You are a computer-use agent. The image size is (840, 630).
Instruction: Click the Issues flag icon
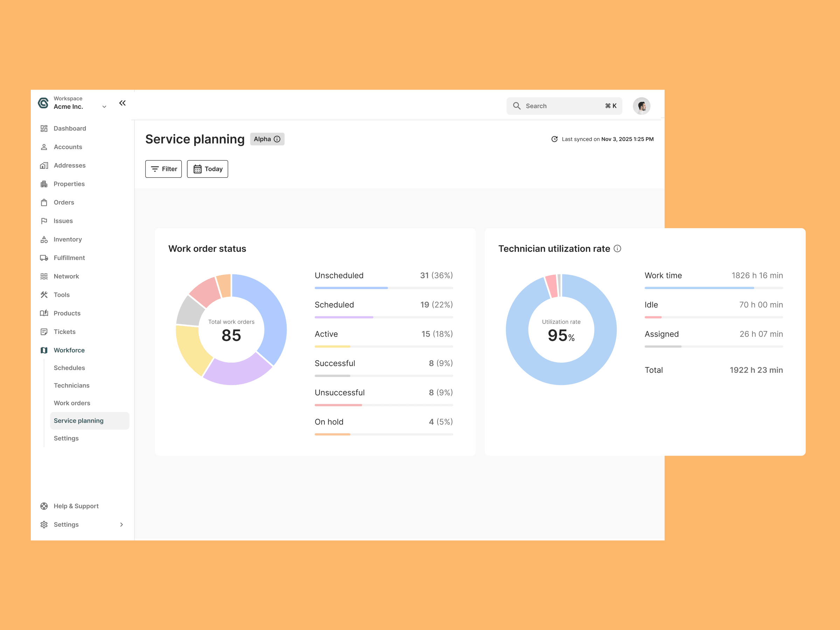(44, 221)
